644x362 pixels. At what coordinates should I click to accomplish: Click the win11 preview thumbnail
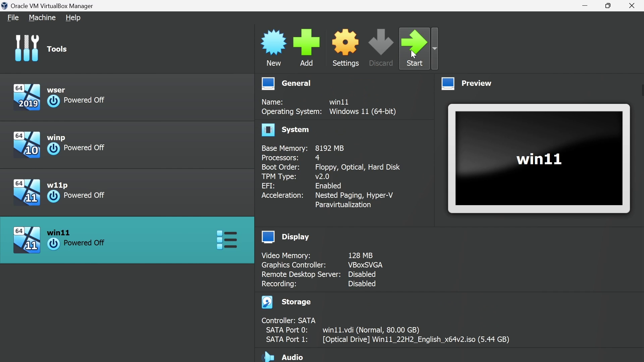[539, 159]
